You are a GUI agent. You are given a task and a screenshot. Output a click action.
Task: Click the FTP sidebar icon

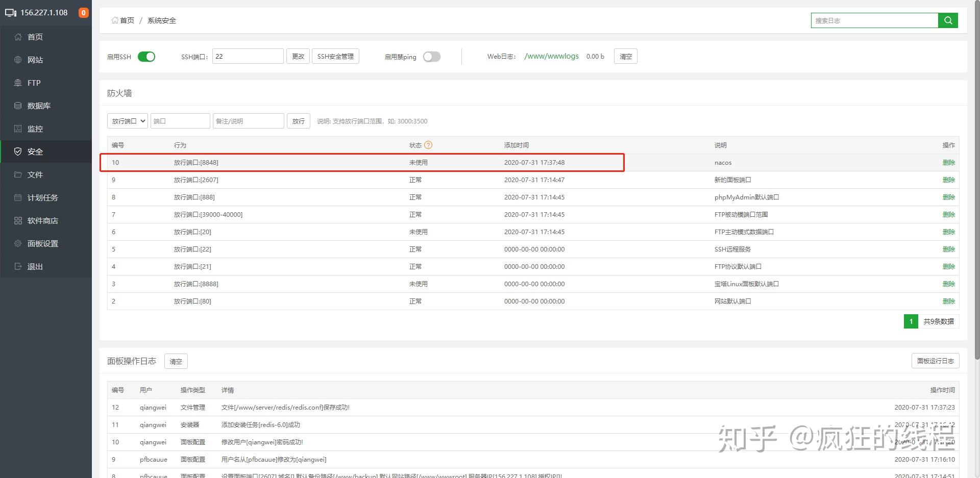18,83
